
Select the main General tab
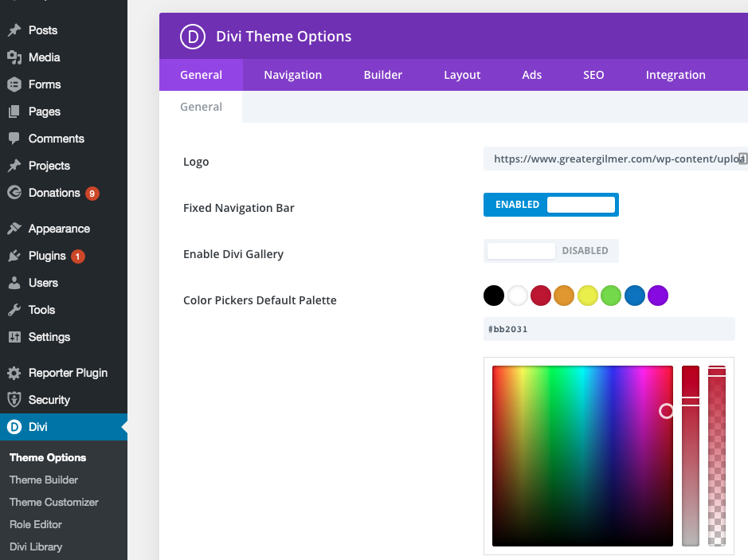click(201, 75)
